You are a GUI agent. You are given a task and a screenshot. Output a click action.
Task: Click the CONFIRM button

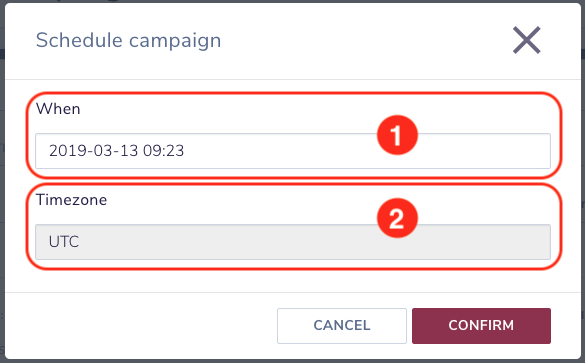click(x=481, y=325)
